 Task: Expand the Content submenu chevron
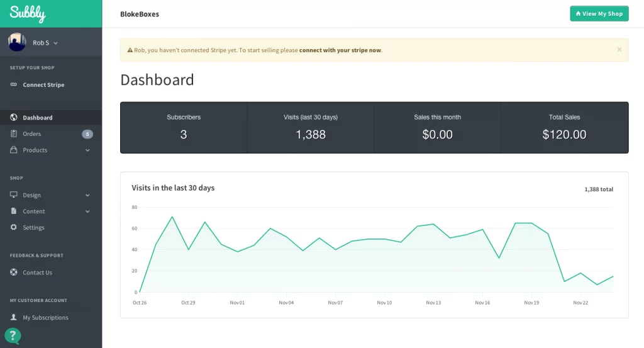coord(87,211)
